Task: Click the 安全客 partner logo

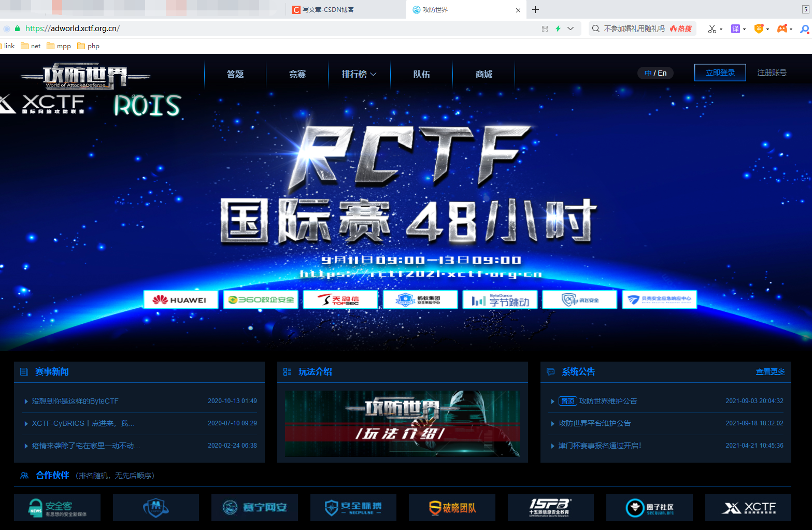Action: click(57, 508)
